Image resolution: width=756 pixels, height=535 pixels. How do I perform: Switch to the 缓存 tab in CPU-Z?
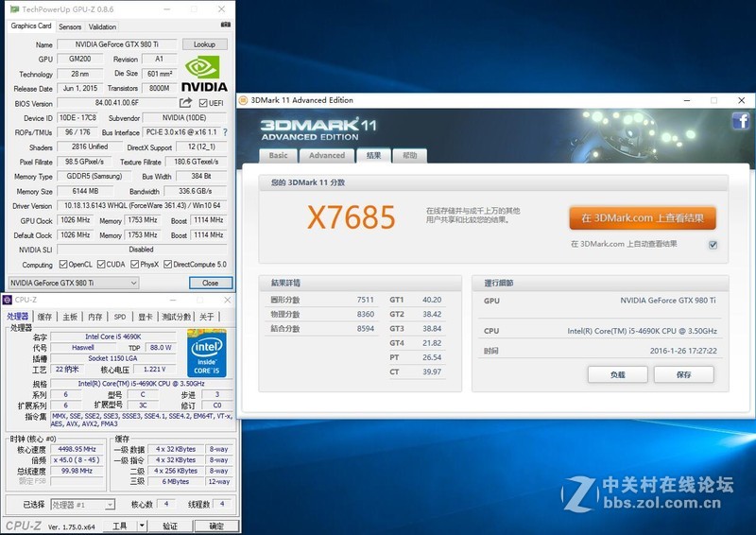pos(44,317)
